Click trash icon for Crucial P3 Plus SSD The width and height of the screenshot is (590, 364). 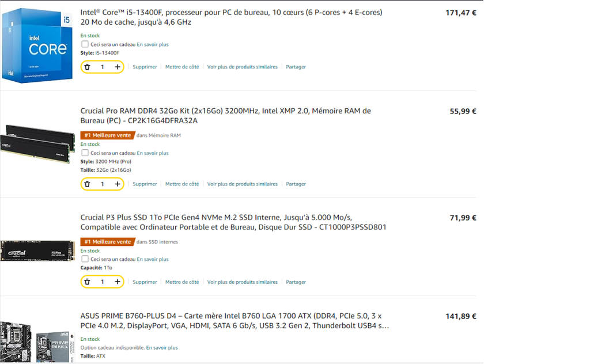pos(88,282)
